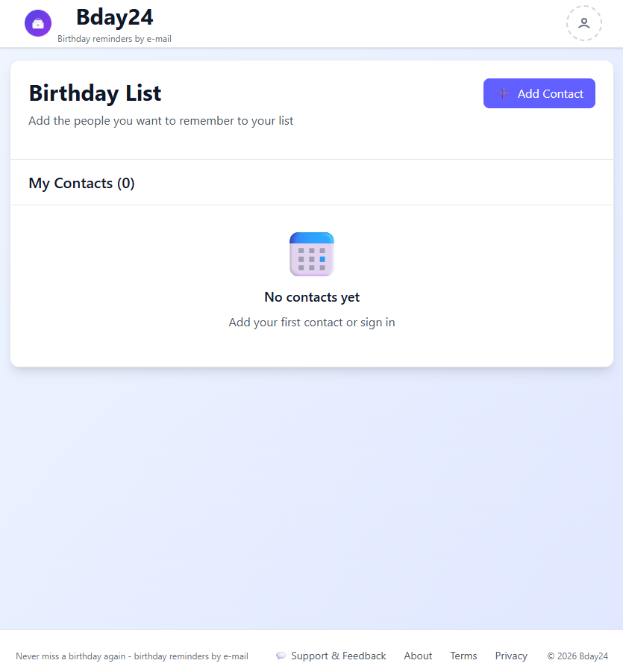Select the Bday24 header title text
The image size is (623, 672).
coord(114,16)
